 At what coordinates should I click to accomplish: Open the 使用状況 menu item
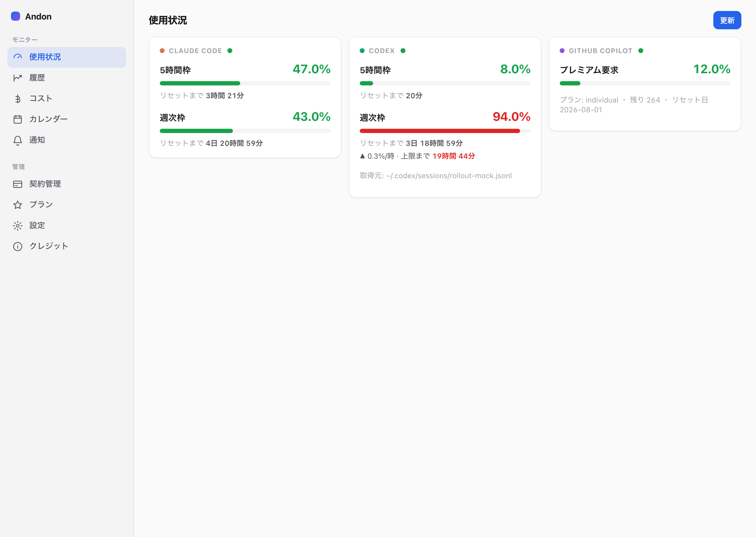(67, 57)
